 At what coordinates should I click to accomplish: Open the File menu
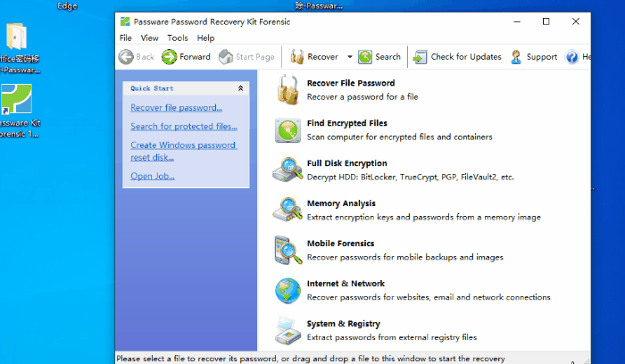coord(126,37)
